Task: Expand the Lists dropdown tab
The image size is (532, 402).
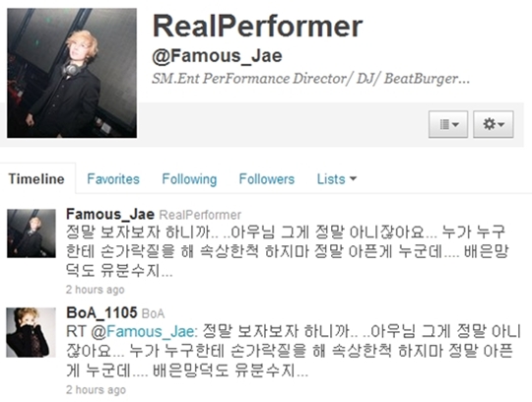Action: click(x=337, y=178)
